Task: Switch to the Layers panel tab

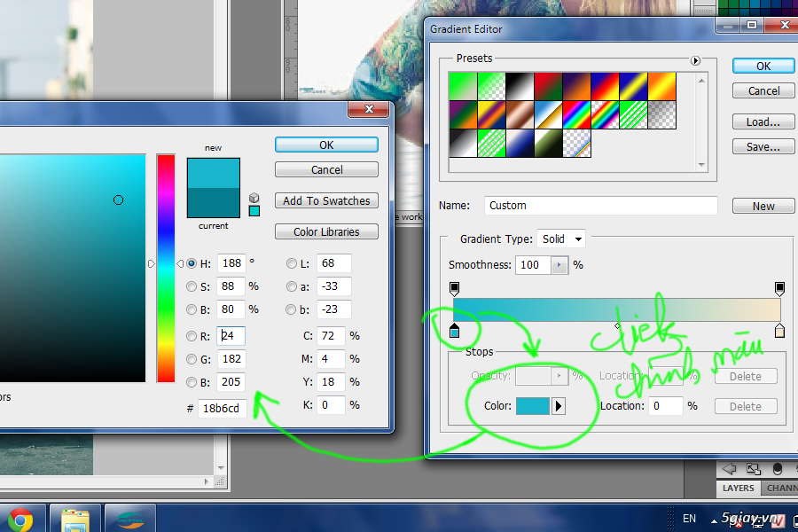Action: [738, 489]
